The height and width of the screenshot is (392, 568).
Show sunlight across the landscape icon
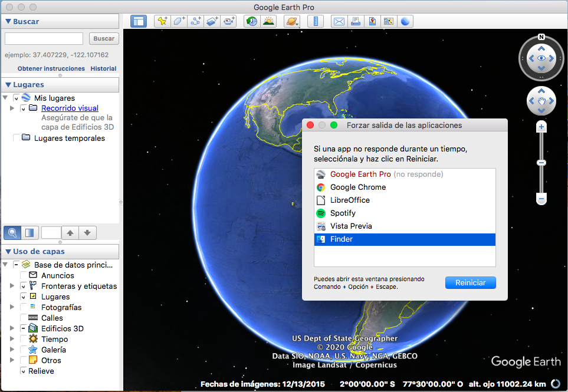pos(268,21)
